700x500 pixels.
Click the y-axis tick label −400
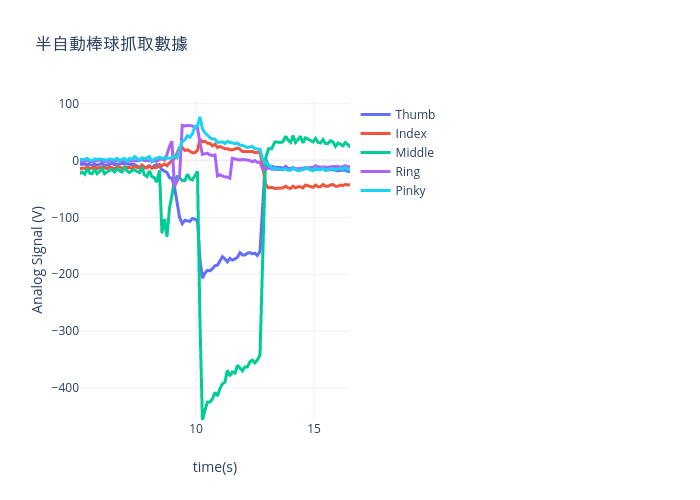coord(65,388)
